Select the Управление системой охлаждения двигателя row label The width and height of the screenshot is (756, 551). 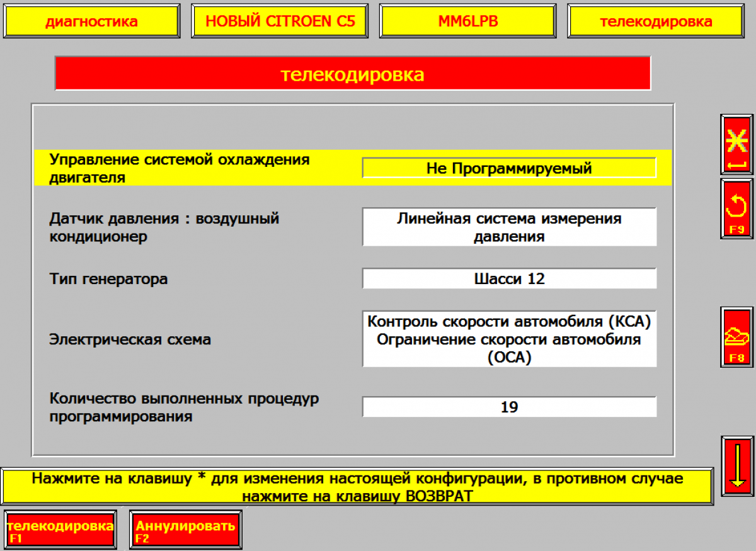tap(180, 168)
